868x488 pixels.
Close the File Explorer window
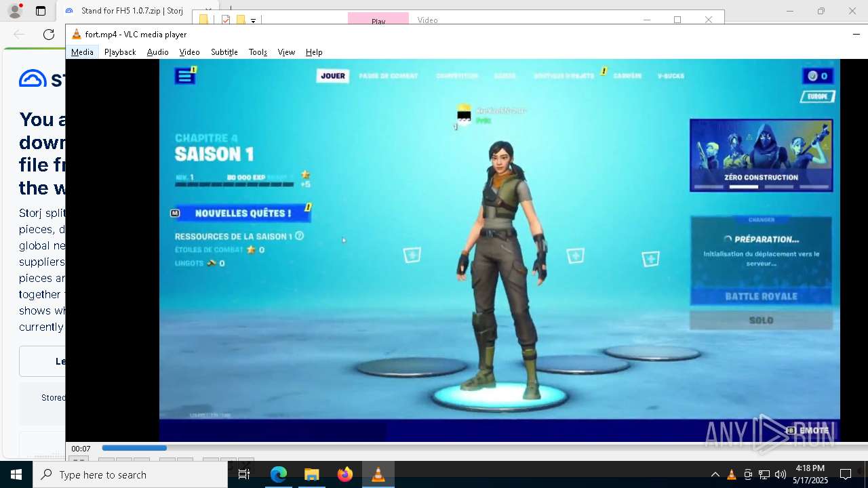point(708,20)
